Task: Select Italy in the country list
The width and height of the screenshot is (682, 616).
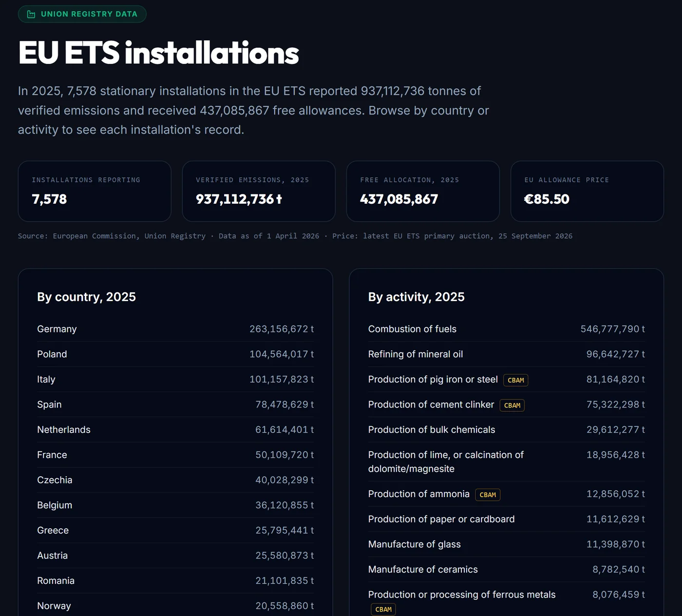Action: (175, 379)
